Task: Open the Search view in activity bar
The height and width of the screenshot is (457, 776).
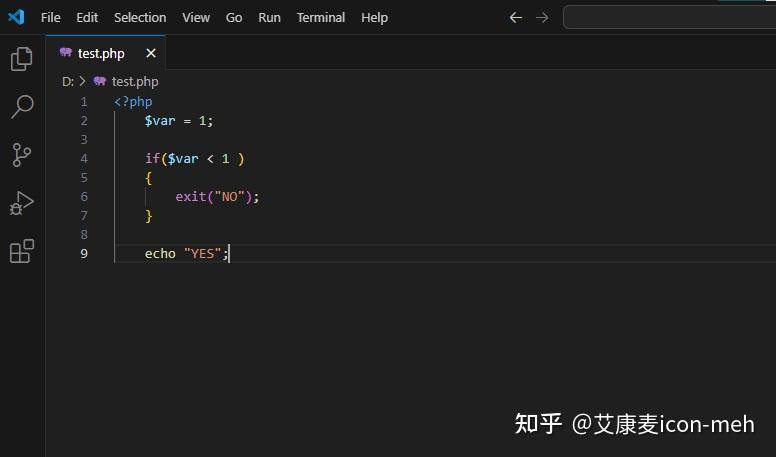Action: point(22,106)
